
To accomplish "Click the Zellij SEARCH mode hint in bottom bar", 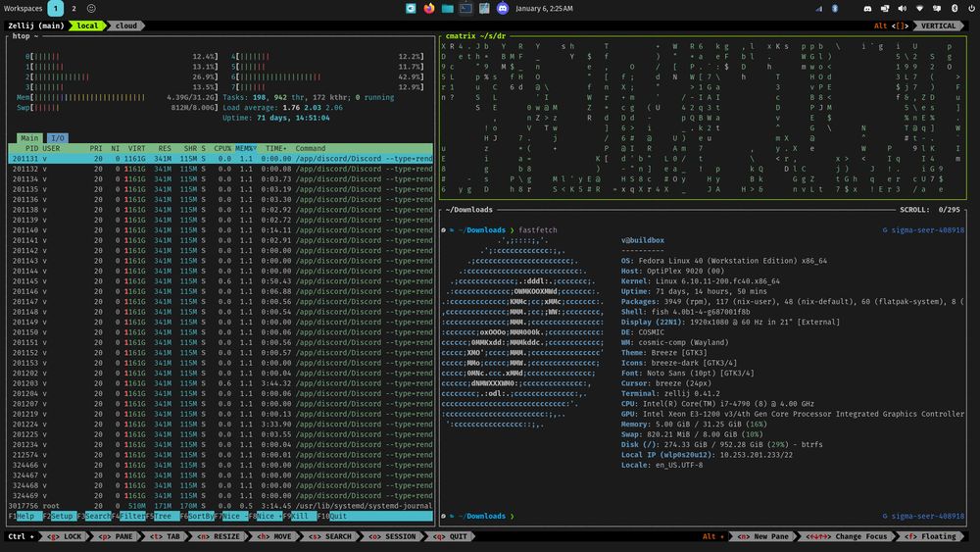I will click(x=330, y=536).
